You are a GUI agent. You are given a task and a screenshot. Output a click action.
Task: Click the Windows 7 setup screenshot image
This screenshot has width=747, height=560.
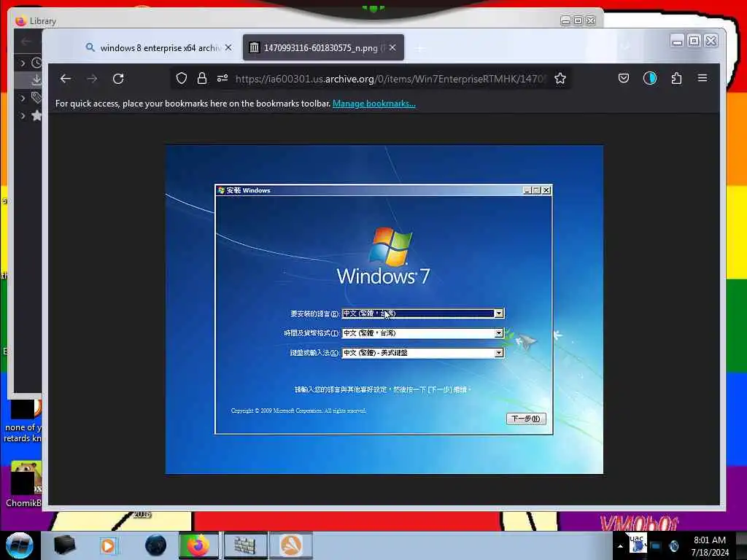point(384,309)
